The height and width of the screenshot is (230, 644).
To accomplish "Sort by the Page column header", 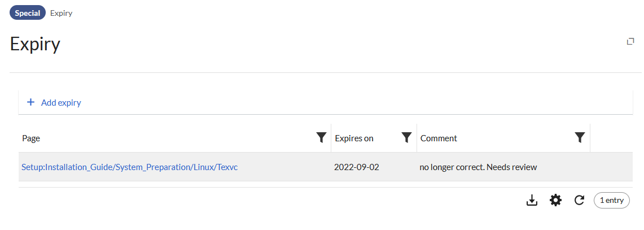I will point(31,138).
